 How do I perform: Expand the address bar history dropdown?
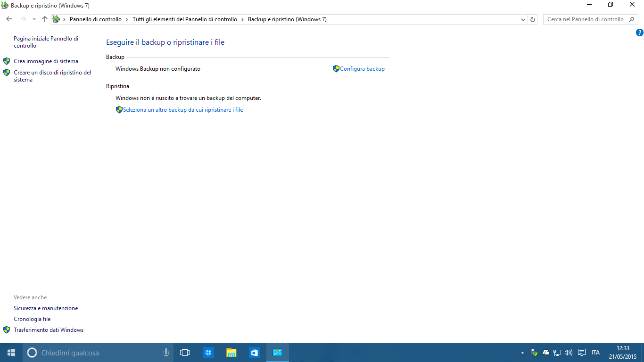[523, 19]
